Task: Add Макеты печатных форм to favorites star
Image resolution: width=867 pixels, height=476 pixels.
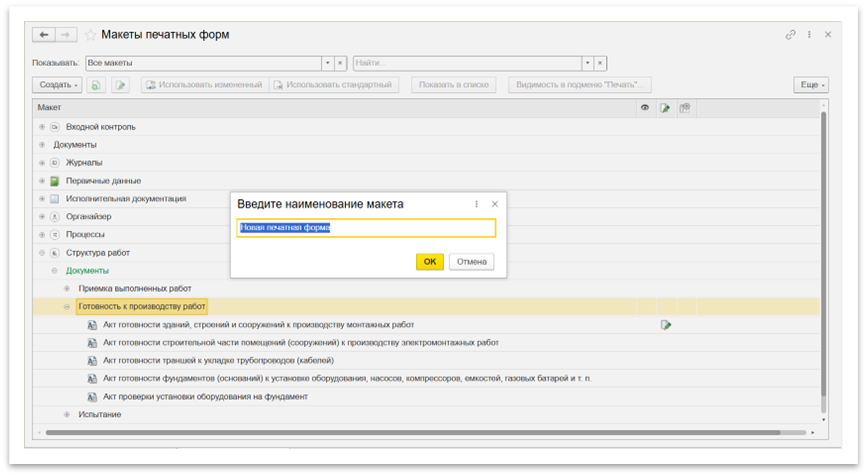Action: click(x=91, y=35)
